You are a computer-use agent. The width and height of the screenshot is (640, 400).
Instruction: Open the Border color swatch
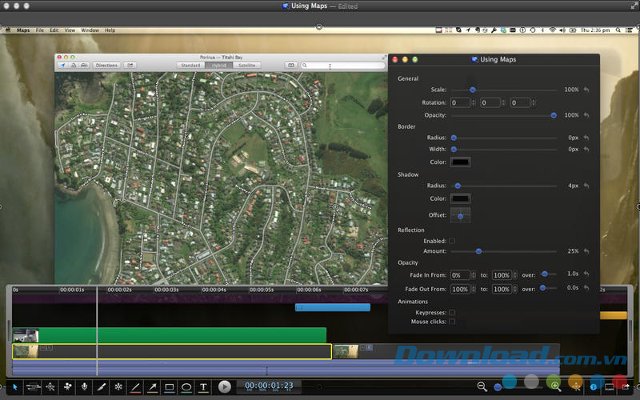[x=461, y=162]
